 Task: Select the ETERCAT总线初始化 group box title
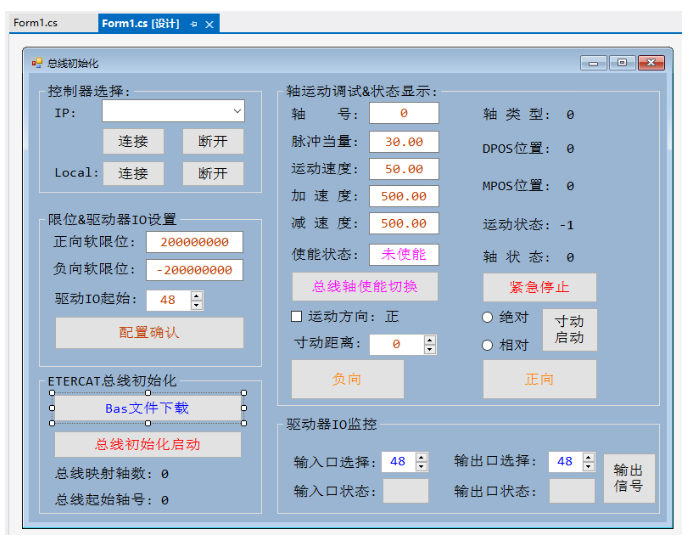point(112,381)
